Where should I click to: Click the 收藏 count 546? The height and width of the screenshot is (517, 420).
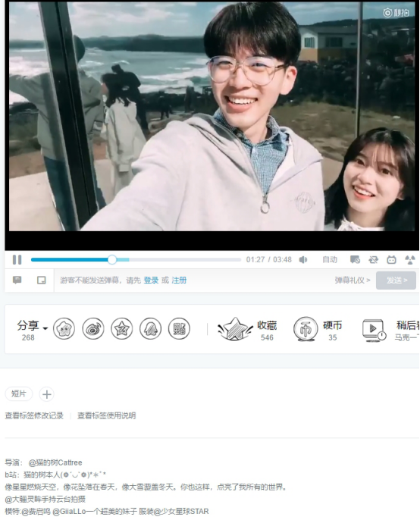[x=267, y=337]
